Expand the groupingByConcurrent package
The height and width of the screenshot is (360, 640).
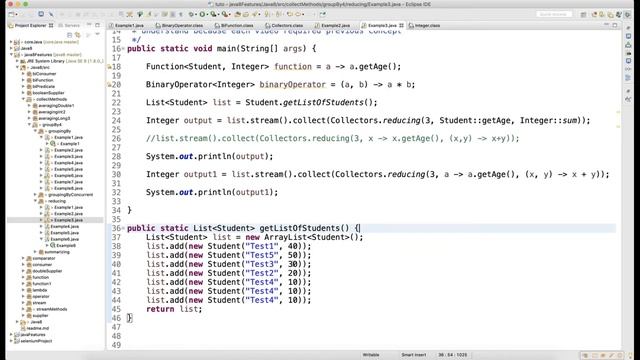pyautogui.click(x=36, y=195)
